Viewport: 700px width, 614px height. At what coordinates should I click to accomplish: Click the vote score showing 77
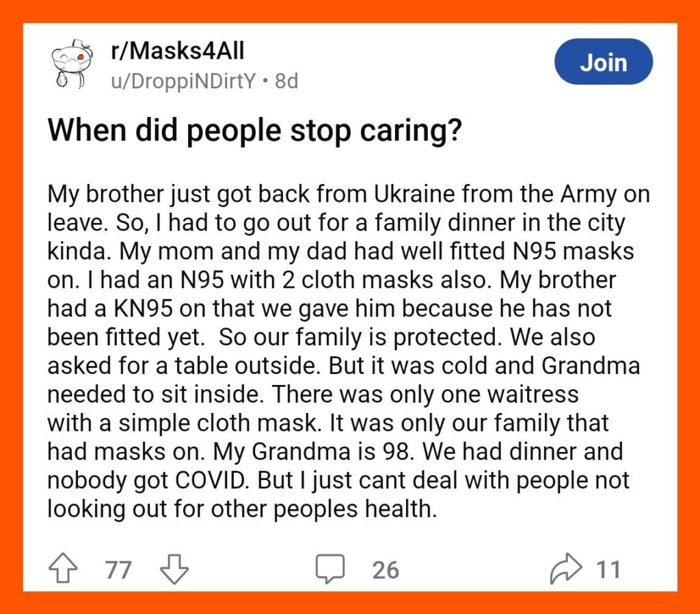click(118, 570)
